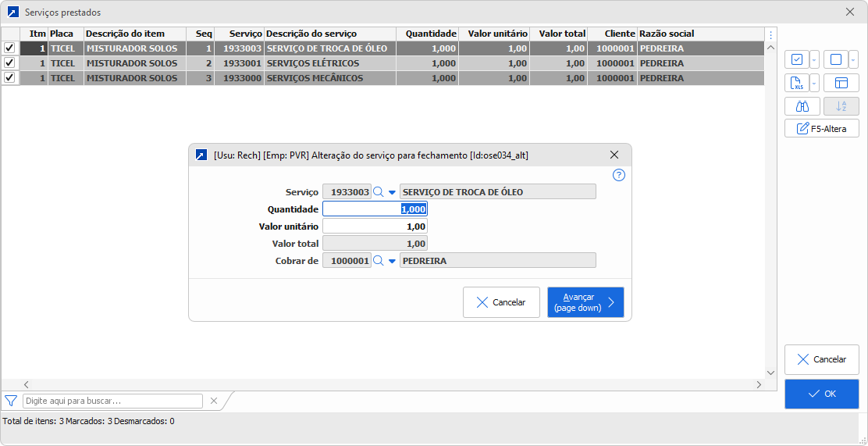
Task: Expand the Cobrar de dropdown arrow
Action: coord(392,261)
